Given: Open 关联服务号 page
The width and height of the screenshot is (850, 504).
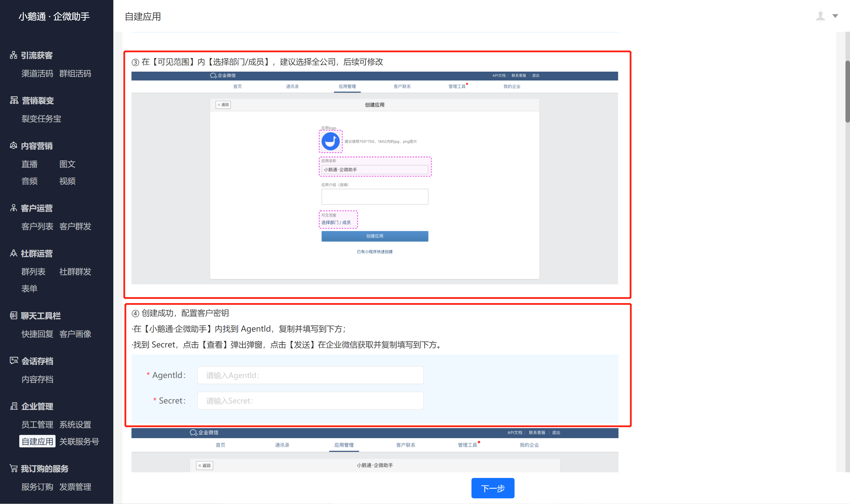Looking at the screenshot, I should point(79,441).
